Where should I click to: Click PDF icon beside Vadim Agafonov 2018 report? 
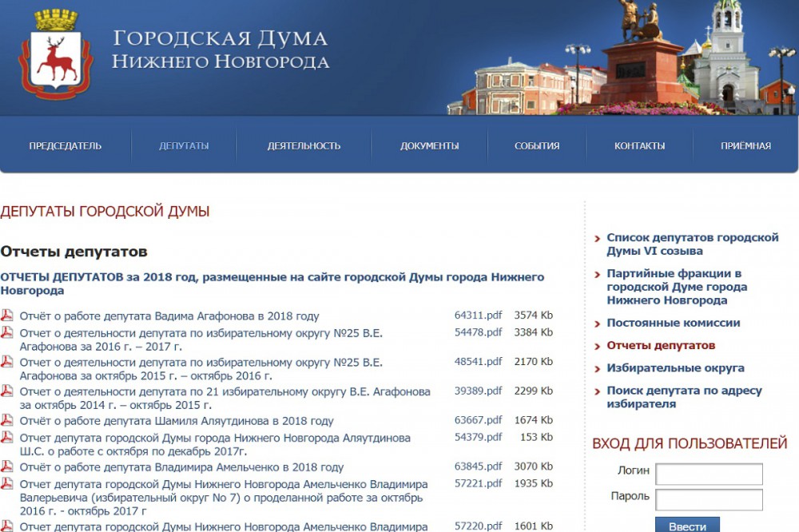click(7, 316)
